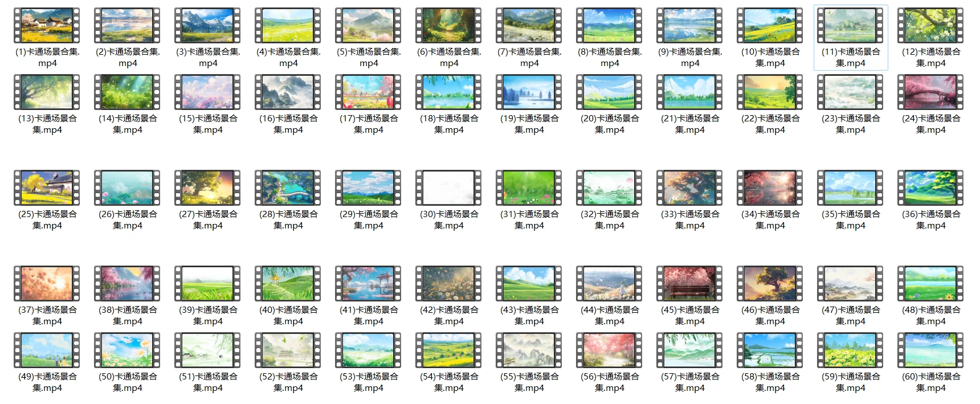Click highlighted file (11)卡通场景合集.mp4

pos(851,25)
